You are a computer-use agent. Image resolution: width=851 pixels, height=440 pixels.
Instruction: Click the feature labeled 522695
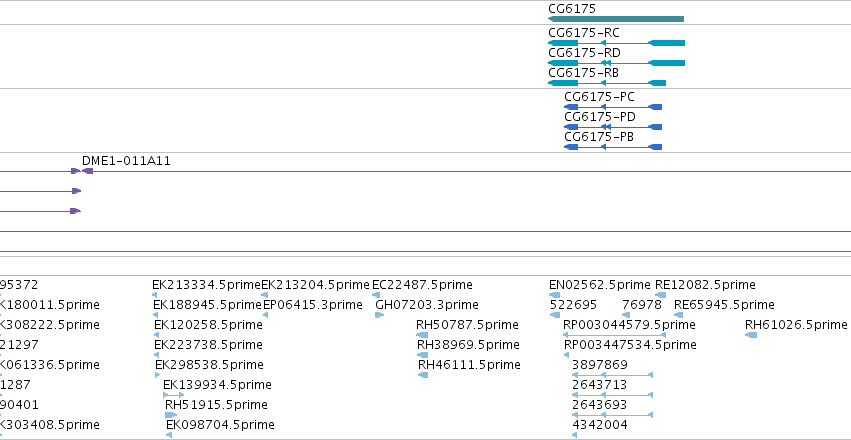[555, 315]
